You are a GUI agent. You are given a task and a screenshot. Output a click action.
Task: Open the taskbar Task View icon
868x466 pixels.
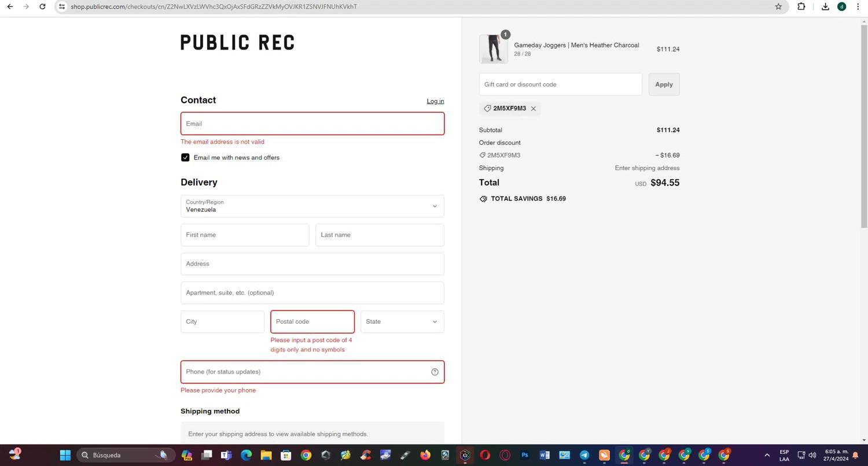coord(207,455)
